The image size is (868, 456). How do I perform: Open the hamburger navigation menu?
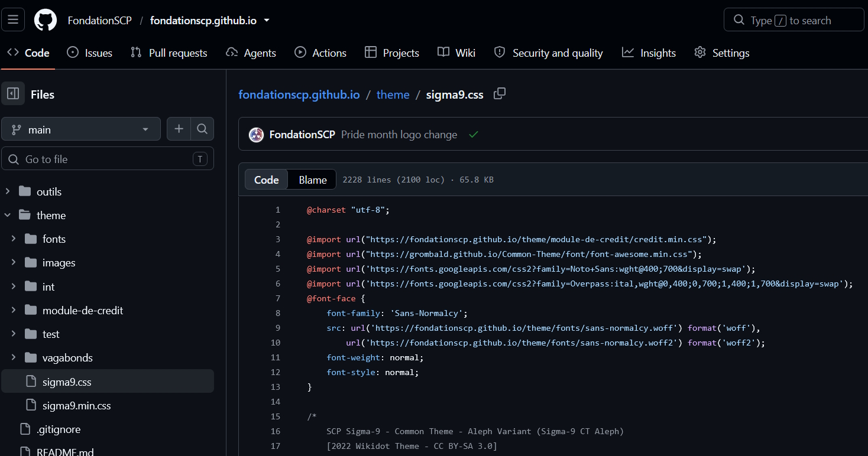click(13, 20)
